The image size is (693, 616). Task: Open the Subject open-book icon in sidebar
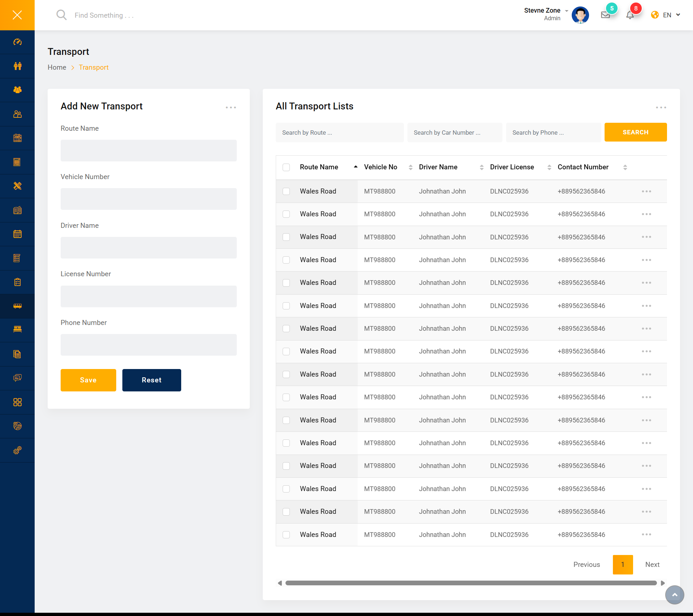(17, 210)
